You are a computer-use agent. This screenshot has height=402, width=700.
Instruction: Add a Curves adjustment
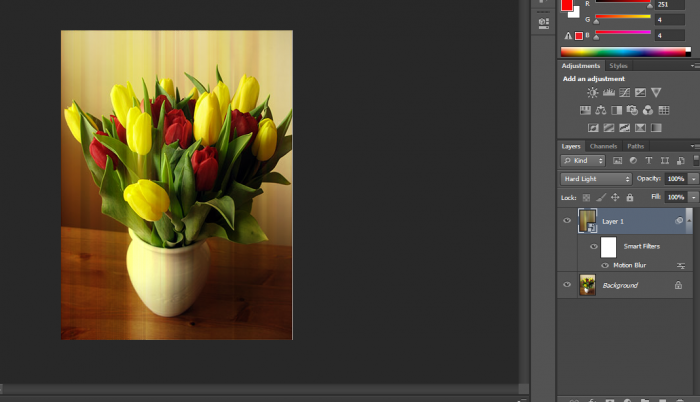(x=623, y=93)
